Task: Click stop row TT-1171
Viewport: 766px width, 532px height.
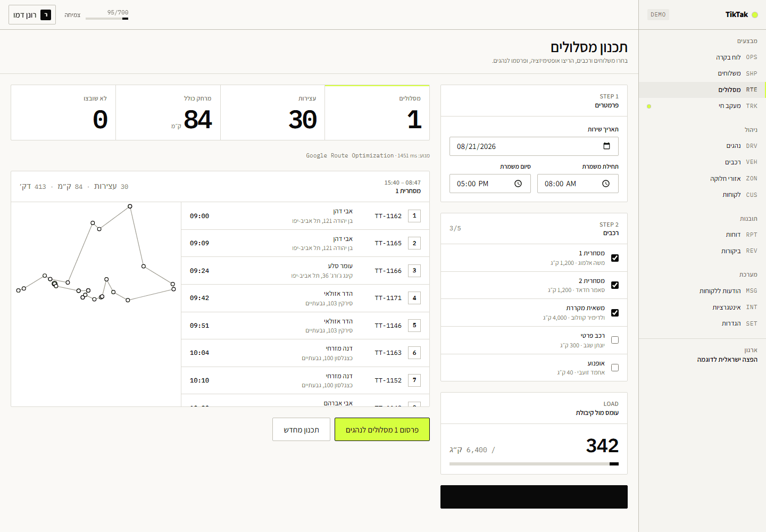Action: (x=305, y=298)
